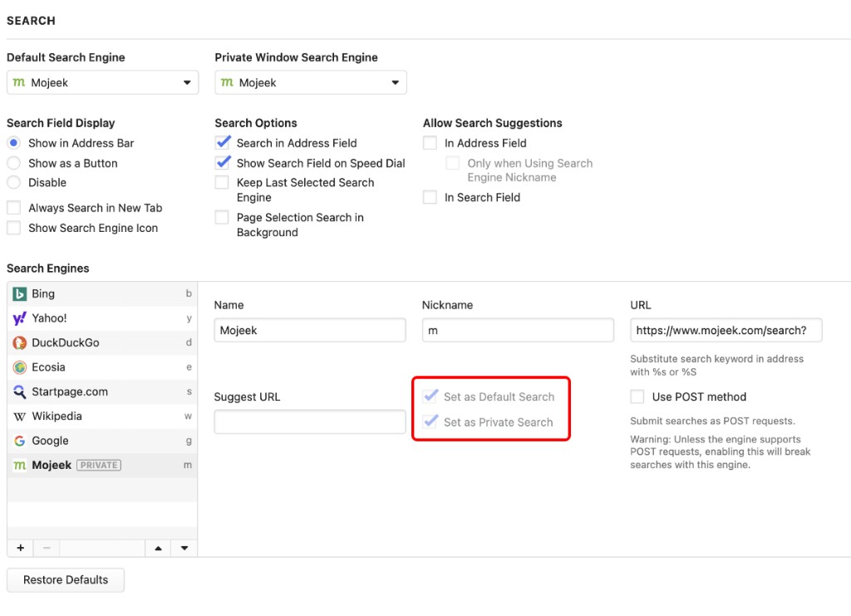Uncheck Show Search Field on Speed Dial
Screen dimensions: 851x616
tap(222, 163)
